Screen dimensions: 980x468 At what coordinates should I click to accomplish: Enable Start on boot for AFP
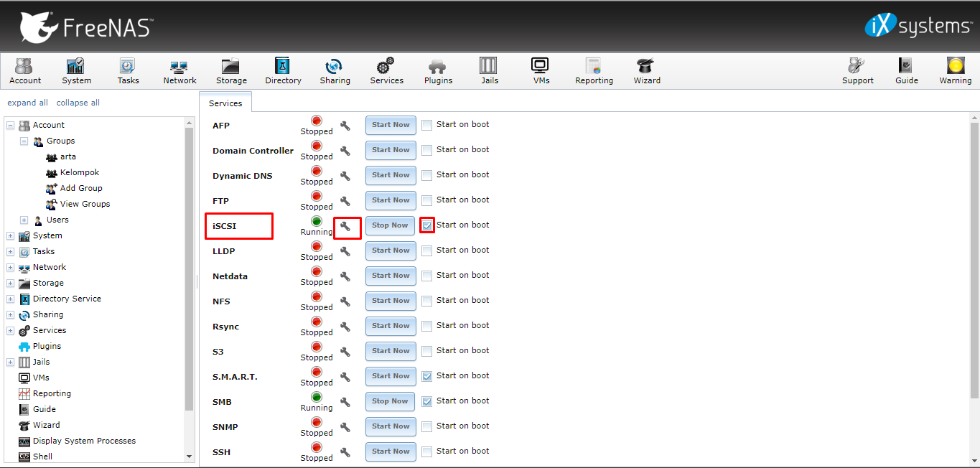coord(426,125)
